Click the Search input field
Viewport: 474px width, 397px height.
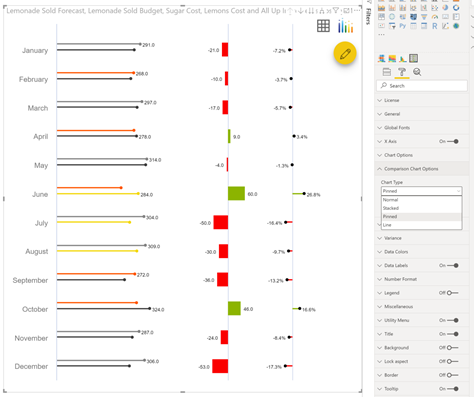tap(422, 86)
